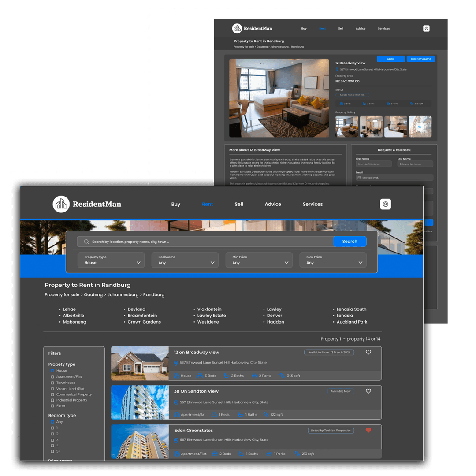
Task: Check the 2 bedroom filter
Action: point(52,434)
